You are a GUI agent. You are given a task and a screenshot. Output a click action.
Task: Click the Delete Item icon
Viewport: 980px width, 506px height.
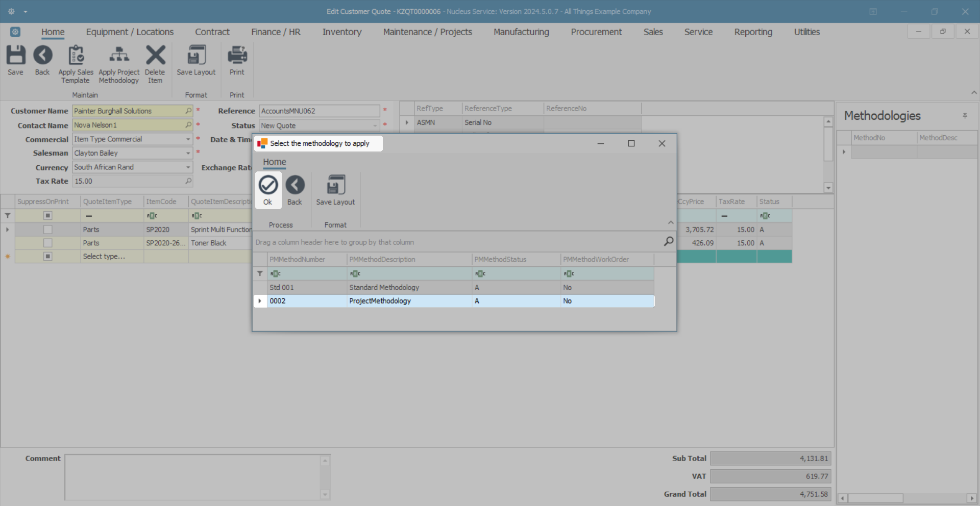point(155,56)
